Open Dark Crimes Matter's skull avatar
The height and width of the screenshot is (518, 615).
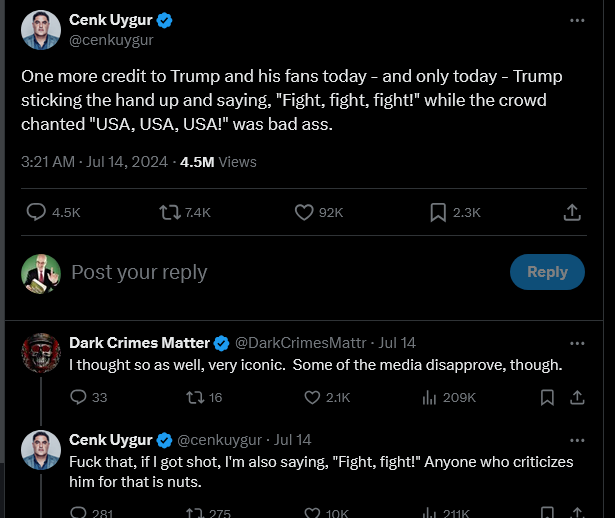click(x=41, y=353)
